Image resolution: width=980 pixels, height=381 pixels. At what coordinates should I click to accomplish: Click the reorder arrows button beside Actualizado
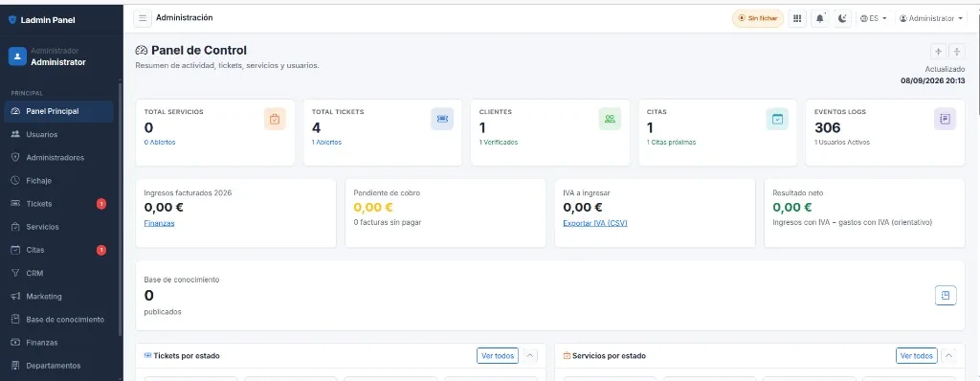957,52
